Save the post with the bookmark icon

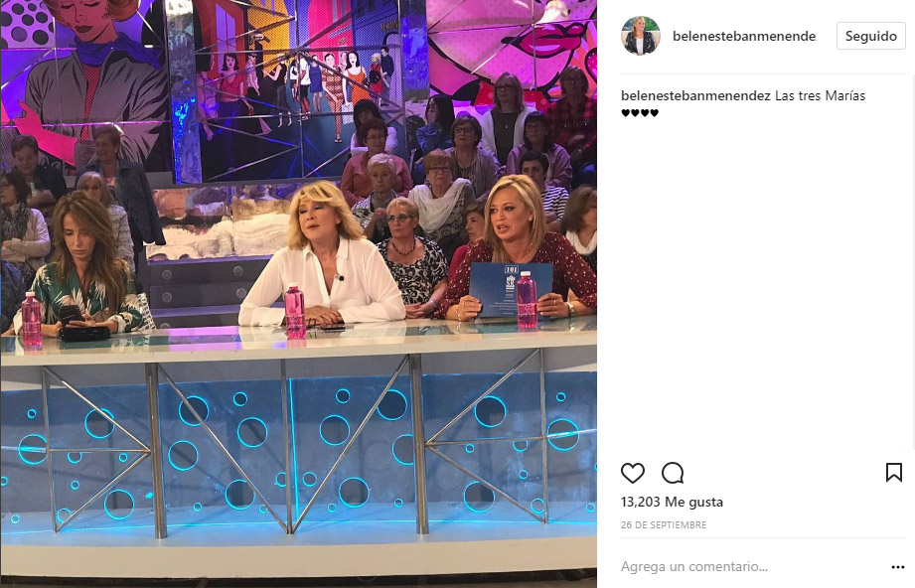[893, 473]
